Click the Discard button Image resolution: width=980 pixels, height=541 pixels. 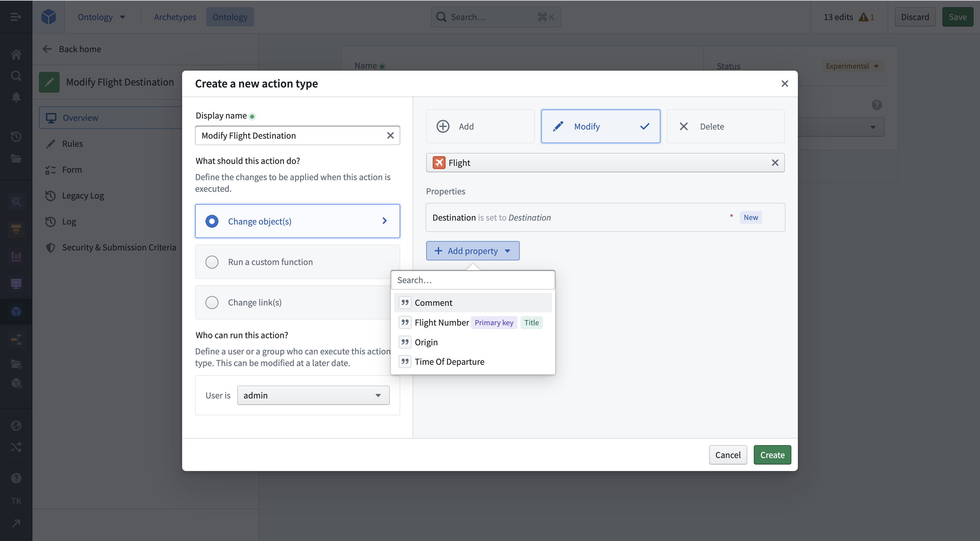(915, 17)
